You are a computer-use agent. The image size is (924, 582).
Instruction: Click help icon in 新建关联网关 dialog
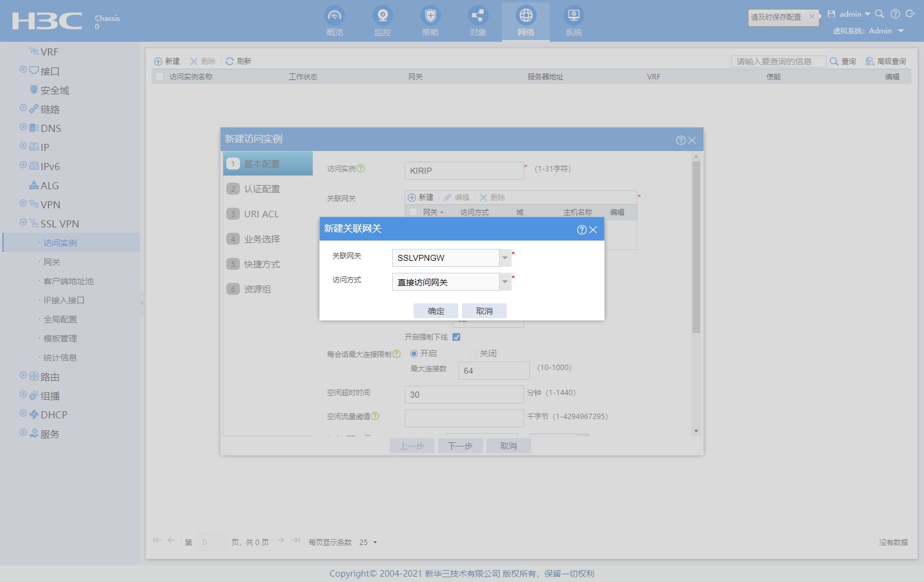pyautogui.click(x=582, y=230)
